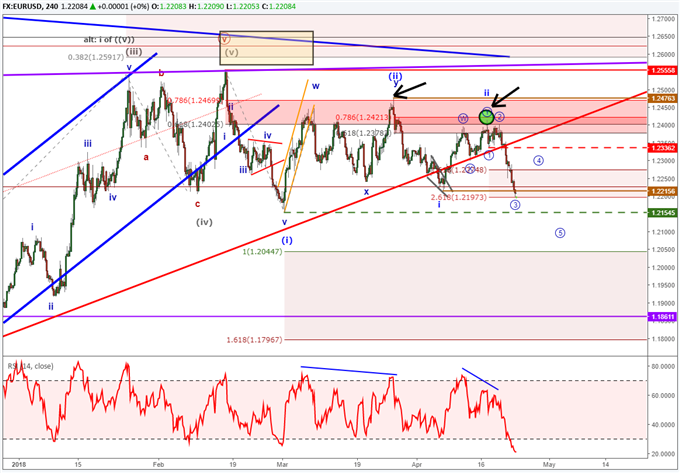Click the 1.20500 price axis value
This screenshot has height=473, width=680.
coord(662,250)
